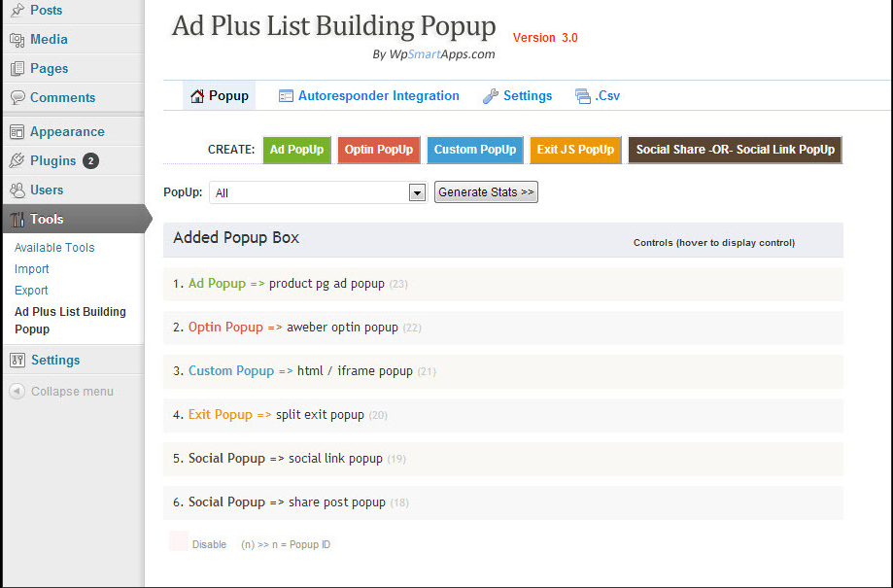The width and height of the screenshot is (893, 588).
Task: Click the pink Disable legend swatch
Action: point(179,542)
